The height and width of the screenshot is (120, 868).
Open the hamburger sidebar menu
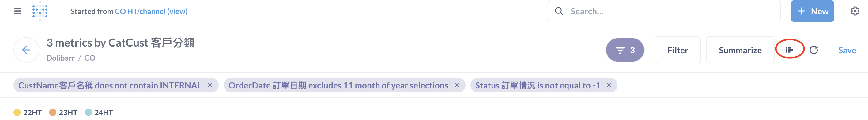(x=17, y=11)
